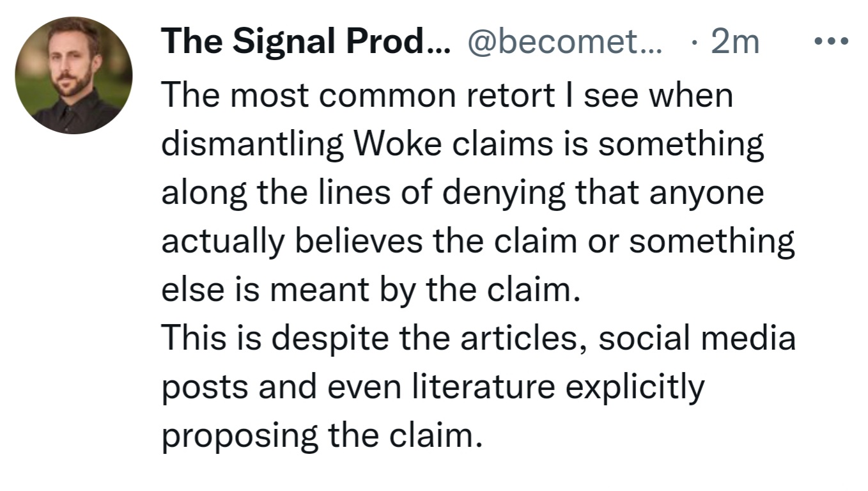Click the line 'else is meant by the claim.'
The height and width of the screenshot is (491, 868).
(x=371, y=290)
